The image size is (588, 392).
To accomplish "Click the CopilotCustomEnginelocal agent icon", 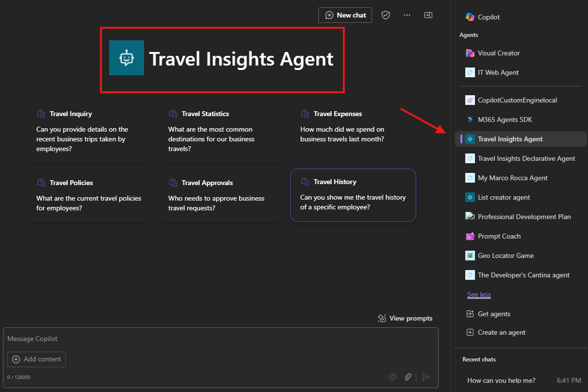I will (x=470, y=100).
